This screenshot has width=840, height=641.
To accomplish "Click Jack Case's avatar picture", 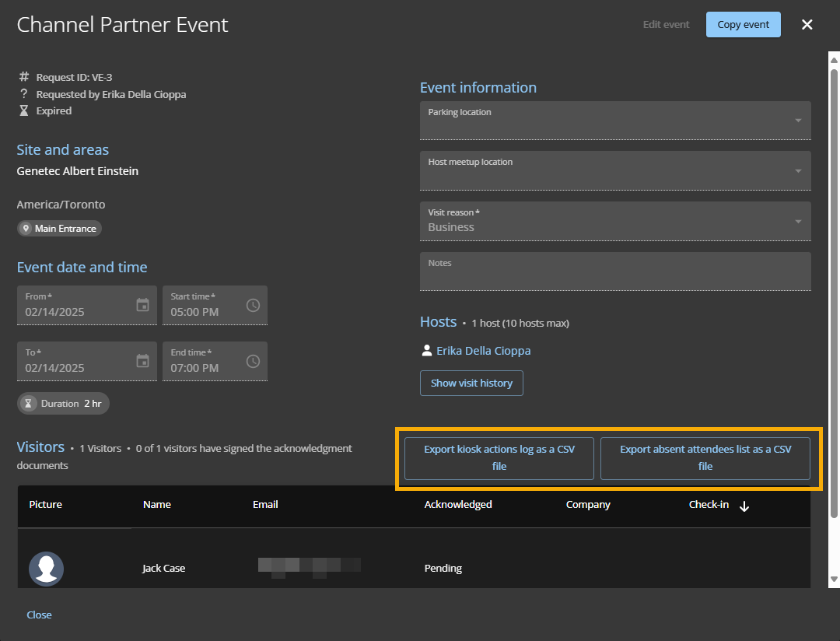I will 46,569.
